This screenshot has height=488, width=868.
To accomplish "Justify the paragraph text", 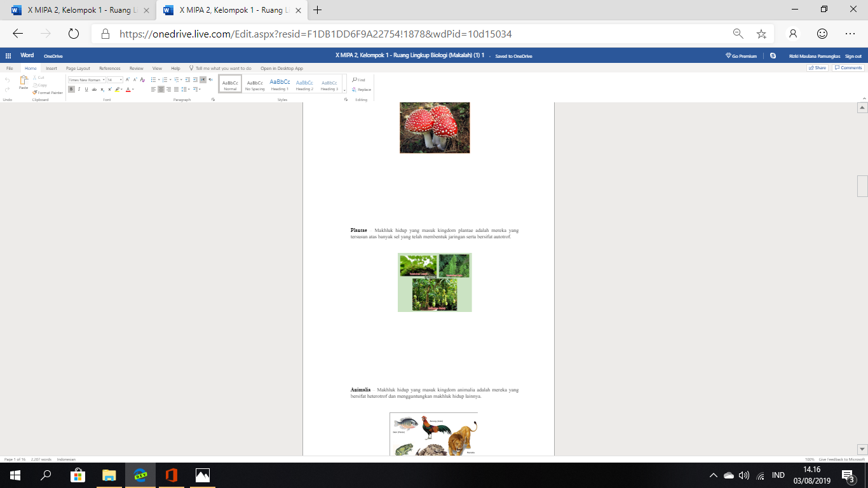I will pos(176,90).
